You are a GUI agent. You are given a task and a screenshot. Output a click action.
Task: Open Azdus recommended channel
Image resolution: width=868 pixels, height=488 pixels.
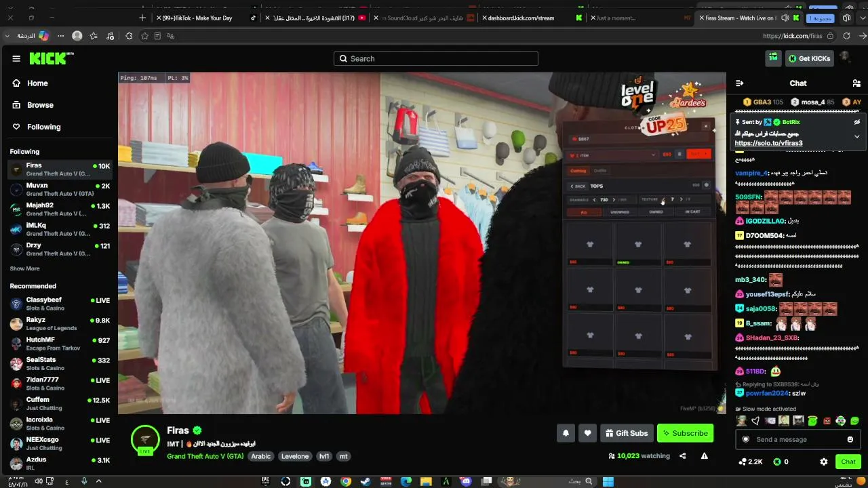coord(60,464)
